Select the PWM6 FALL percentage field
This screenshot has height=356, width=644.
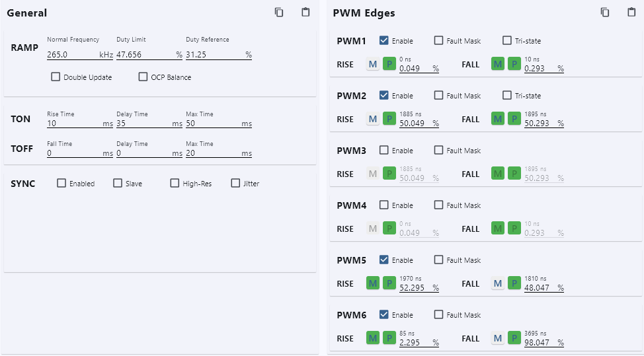(540, 343)
